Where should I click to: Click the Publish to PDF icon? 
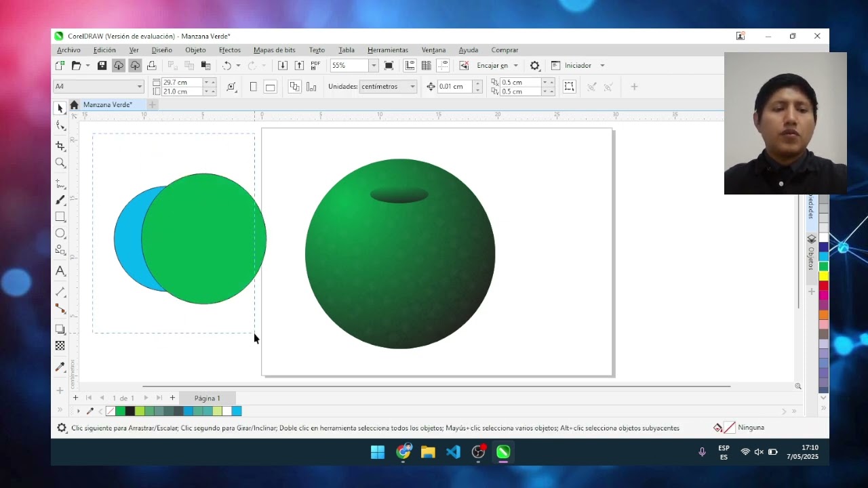(315, 66)
